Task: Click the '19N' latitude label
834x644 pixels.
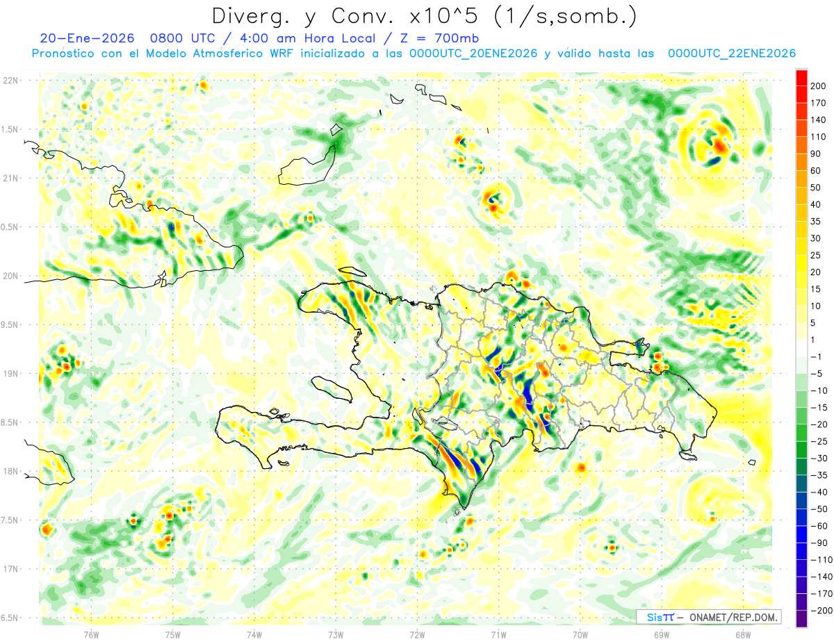Action: pyautogui.click(x=10, y=373)
